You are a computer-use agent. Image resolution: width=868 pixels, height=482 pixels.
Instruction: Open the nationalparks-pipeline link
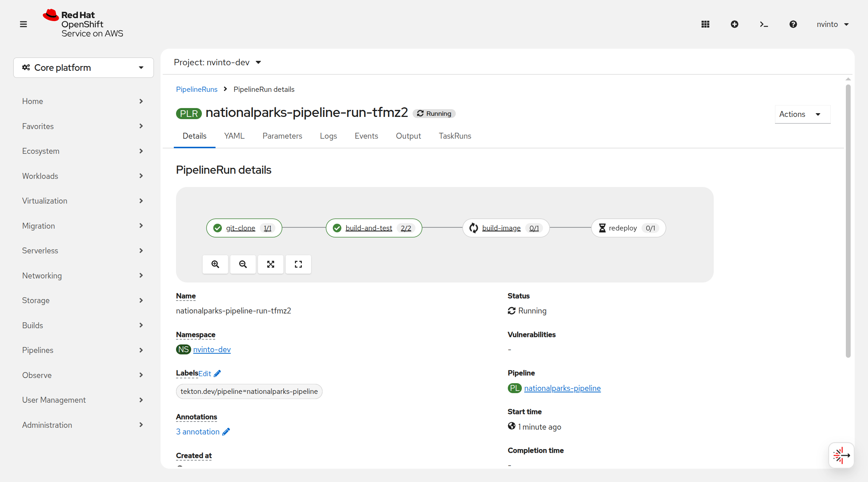(562, 388)
